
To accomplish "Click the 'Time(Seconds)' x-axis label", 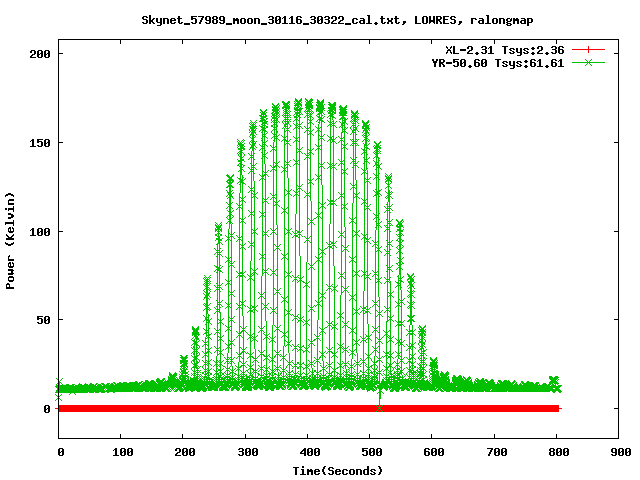I will pos(338,471).
